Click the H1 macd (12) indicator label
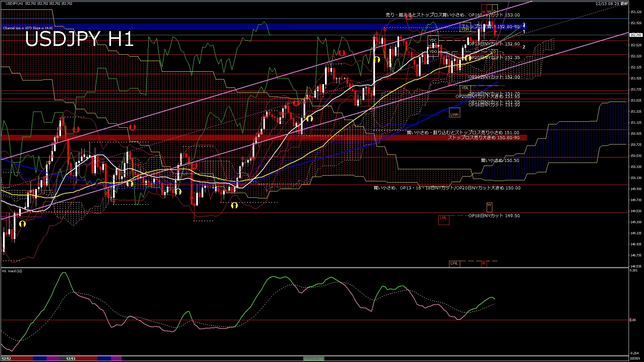This screenshot has height=362, width=644. (12, 271)
